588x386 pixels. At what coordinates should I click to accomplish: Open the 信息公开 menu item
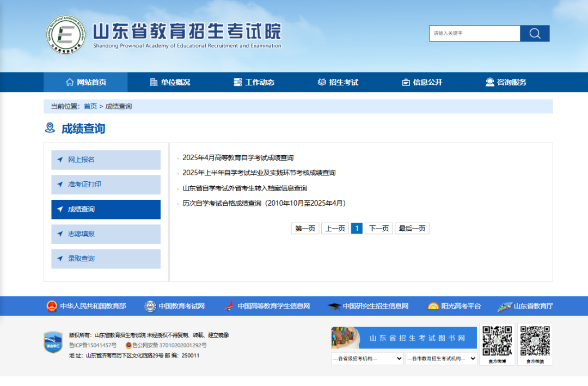pos(422,82)
